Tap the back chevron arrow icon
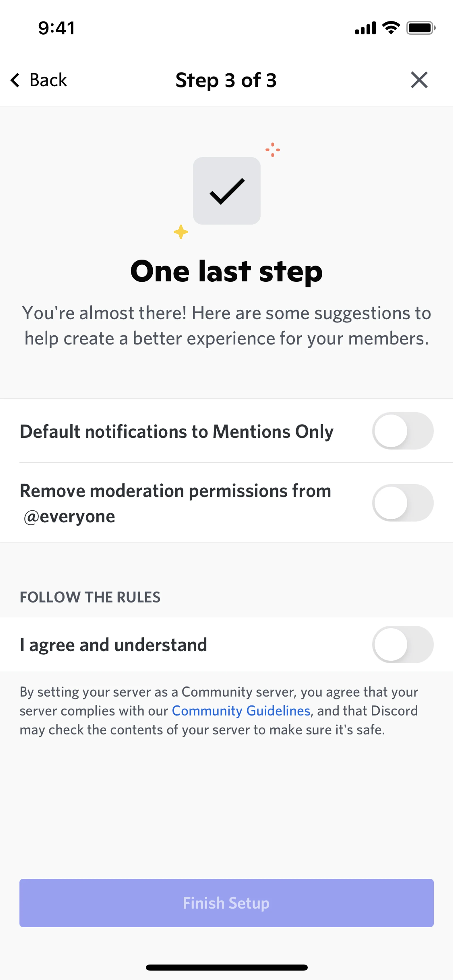Image resolution: width=453 pixels, height=980 pixels. pyautogui.click(x=15, y=80)
